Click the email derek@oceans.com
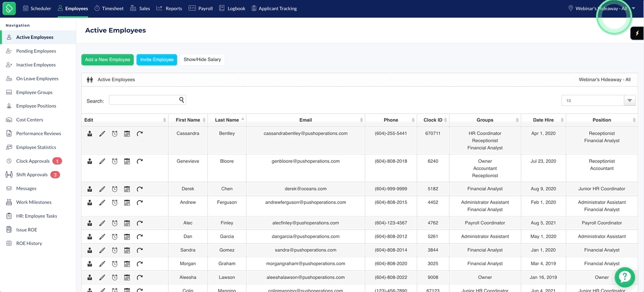644x292 pixels. [306, 189]
